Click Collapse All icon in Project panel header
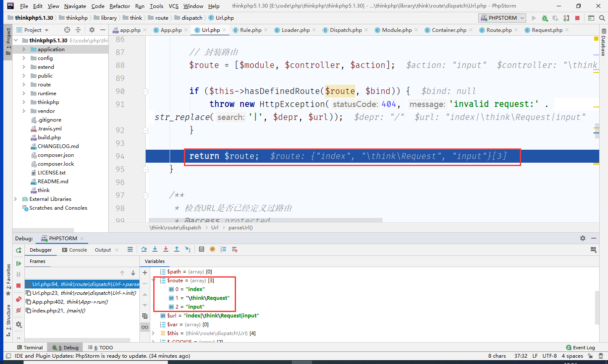Screen dimensions: 608x364 coord(78,30)
